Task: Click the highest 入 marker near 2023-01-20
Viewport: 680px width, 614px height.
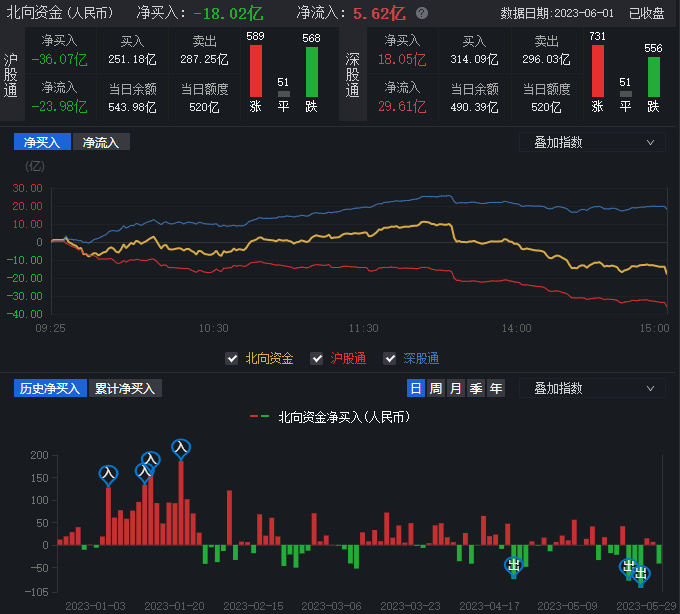Action: 181,448
